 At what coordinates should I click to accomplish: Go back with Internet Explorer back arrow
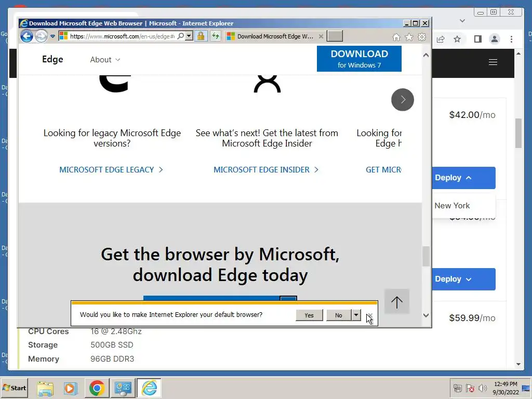26,36
